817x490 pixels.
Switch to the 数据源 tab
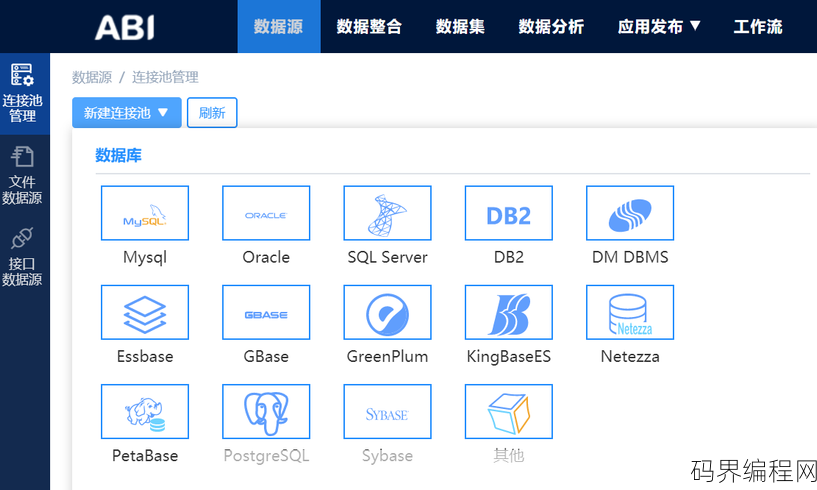coord(279,27)
